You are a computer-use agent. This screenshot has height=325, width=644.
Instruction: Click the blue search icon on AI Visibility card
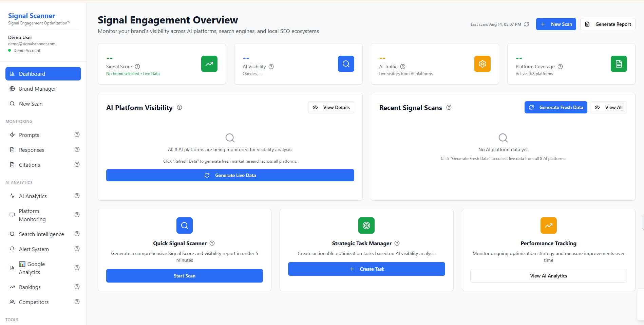346,64
